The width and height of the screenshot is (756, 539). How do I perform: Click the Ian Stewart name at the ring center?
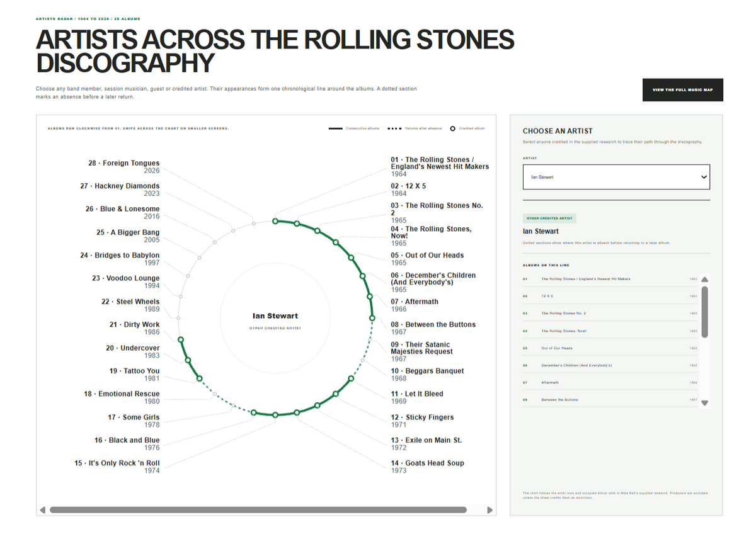(275, 315)
